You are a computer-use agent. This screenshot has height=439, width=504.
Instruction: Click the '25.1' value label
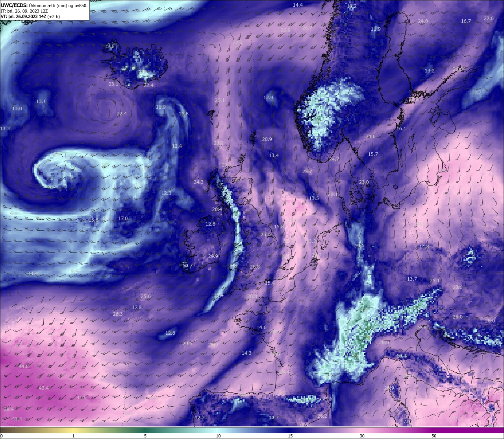click(x=435, y=281)
